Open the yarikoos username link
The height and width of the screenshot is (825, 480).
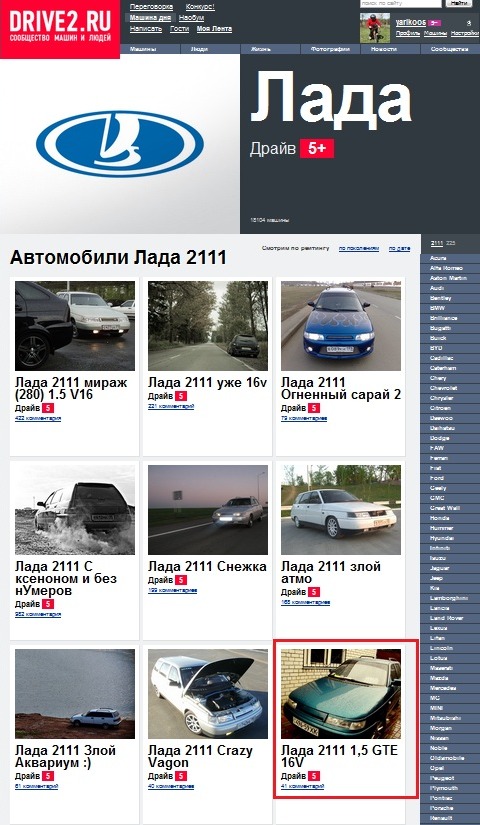(x=411, y=23)
